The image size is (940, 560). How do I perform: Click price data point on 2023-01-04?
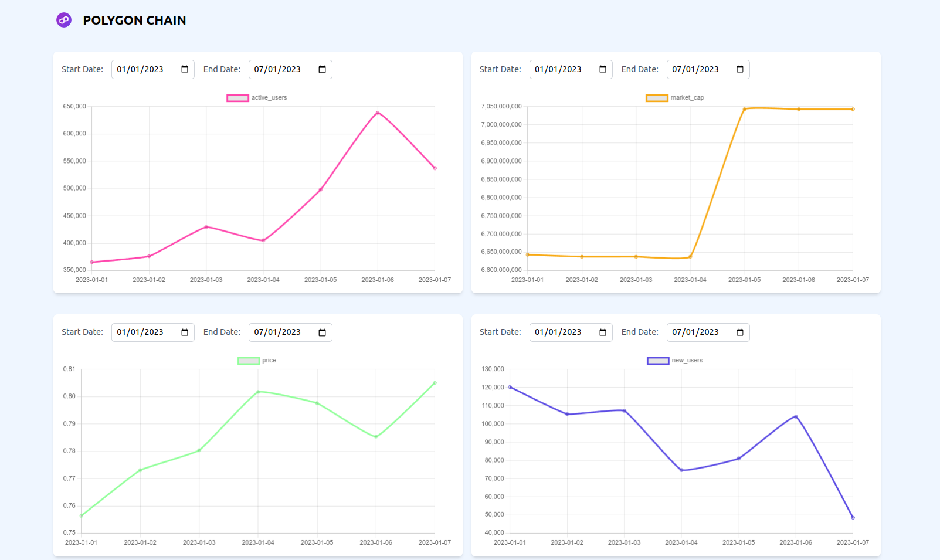258,392
